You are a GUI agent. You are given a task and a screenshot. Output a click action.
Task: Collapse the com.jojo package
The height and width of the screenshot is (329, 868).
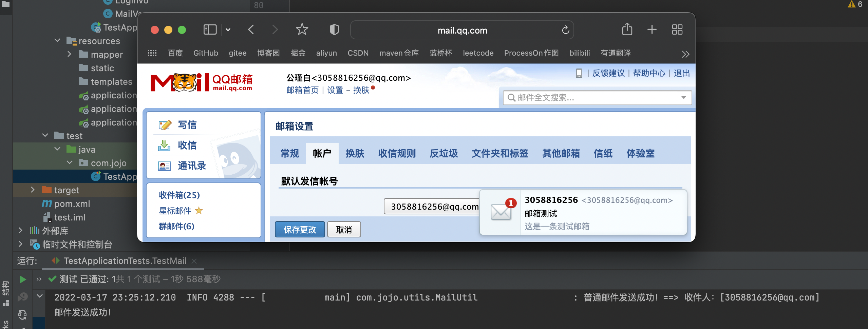[x=70, y=163]
